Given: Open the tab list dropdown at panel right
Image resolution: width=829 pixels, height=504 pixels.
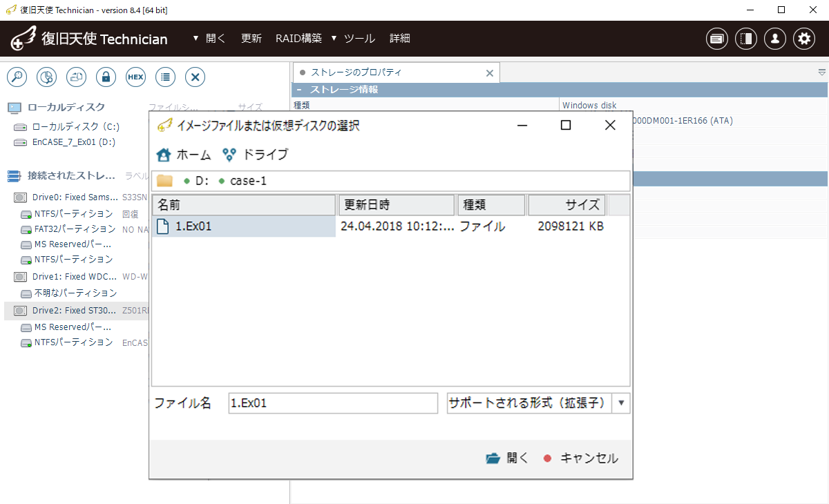Looking at the screenshot, I should pos(822,72).
